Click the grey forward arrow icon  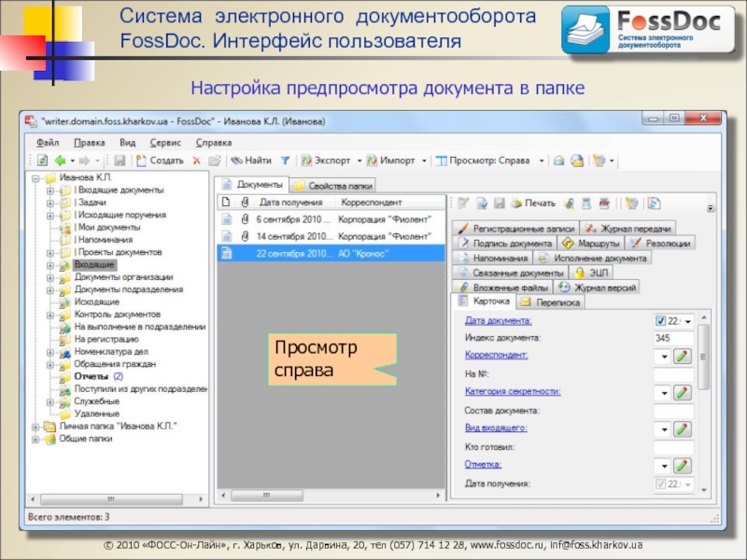(84, 161)
